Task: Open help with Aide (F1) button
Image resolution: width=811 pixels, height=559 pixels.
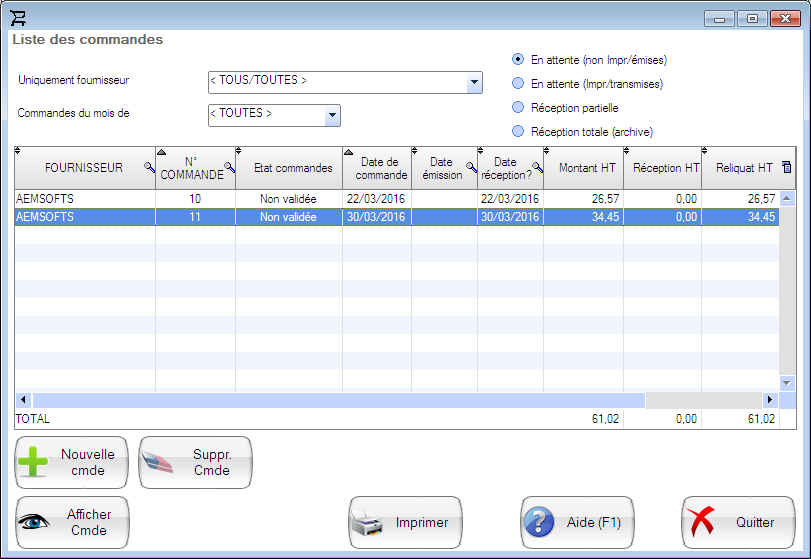Action: (x=578, y=522)
